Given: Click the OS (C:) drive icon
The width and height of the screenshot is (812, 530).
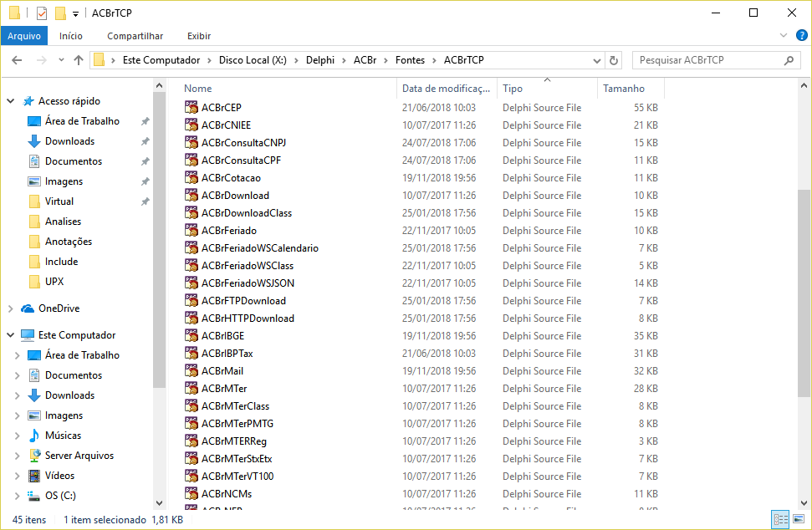Looking at the screenshot, I should click(34, 496).
